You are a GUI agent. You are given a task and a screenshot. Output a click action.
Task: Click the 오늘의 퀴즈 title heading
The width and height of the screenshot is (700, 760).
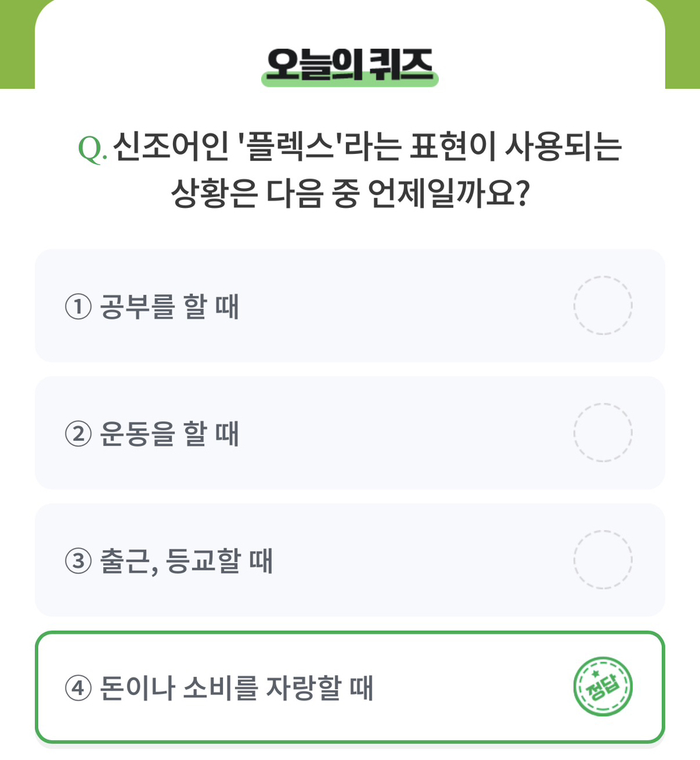point(350,64)
